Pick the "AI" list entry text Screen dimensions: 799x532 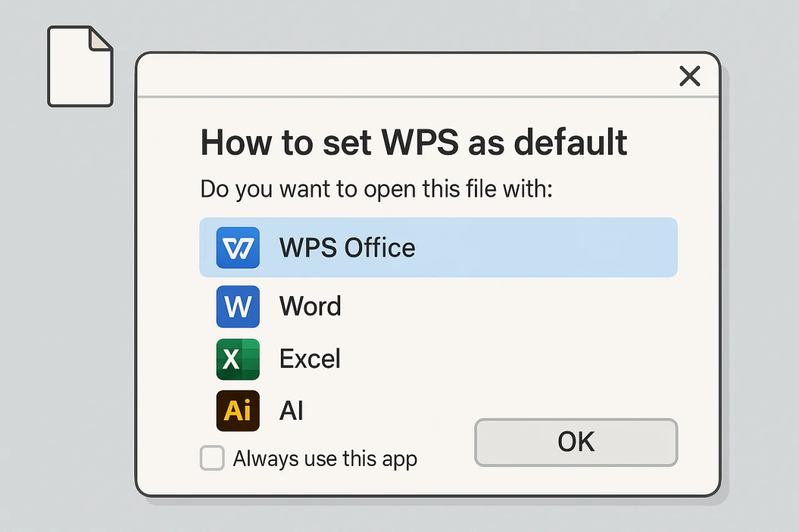[292, 411]
